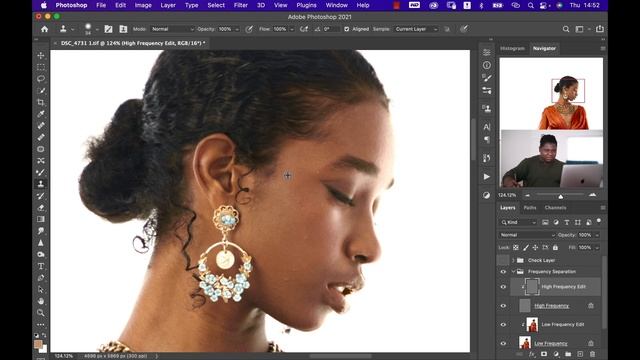
Task: Open the brush preset picker arrow
Action: 97,29
